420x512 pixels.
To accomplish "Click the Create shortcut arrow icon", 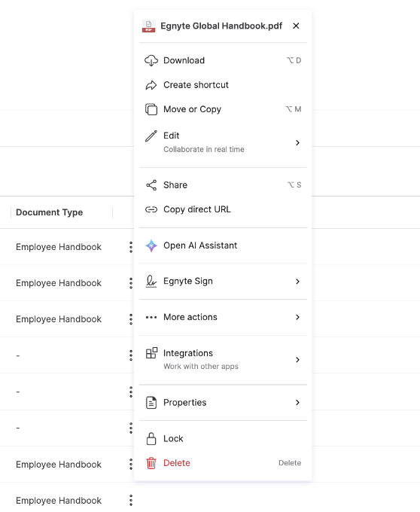I will point(151,85).
